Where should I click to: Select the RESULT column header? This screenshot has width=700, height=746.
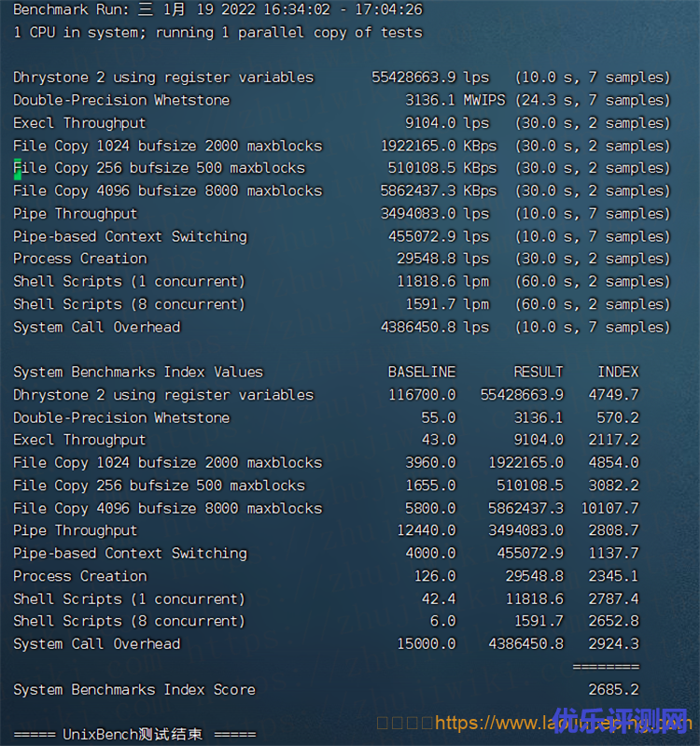coord(539,373)
